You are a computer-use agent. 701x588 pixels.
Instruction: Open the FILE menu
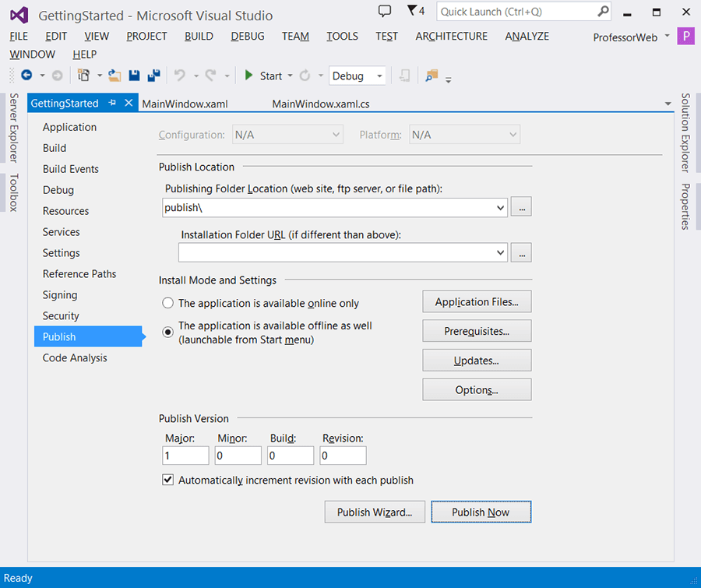[x=19, y=37]
